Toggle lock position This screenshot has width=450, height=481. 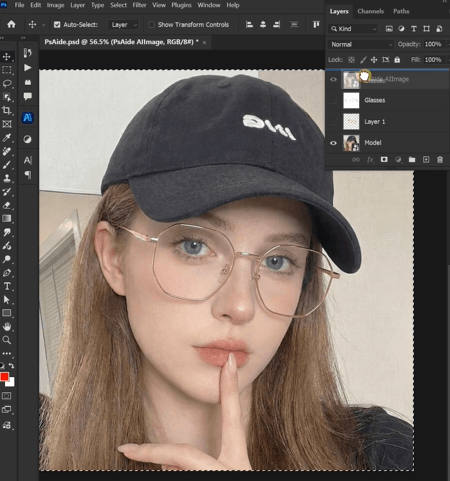pyautogui.click(x=374, y=60)
